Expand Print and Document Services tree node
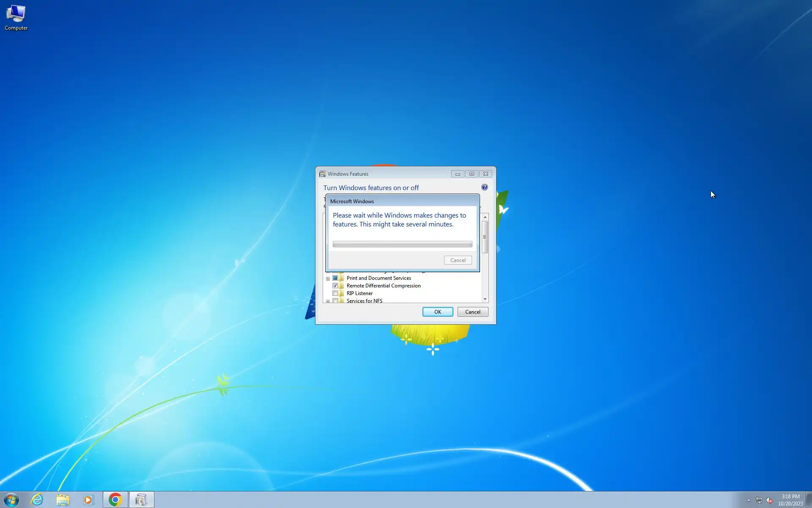 click(328, 279)
